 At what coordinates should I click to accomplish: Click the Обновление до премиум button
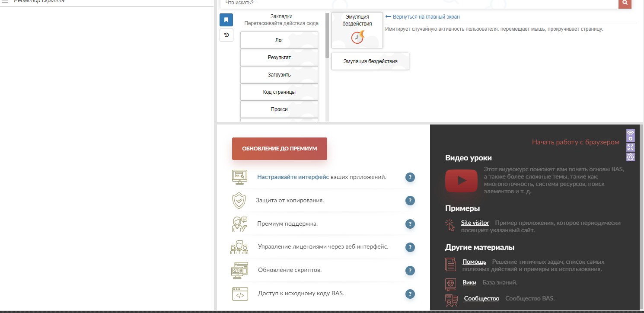[279, 149]
